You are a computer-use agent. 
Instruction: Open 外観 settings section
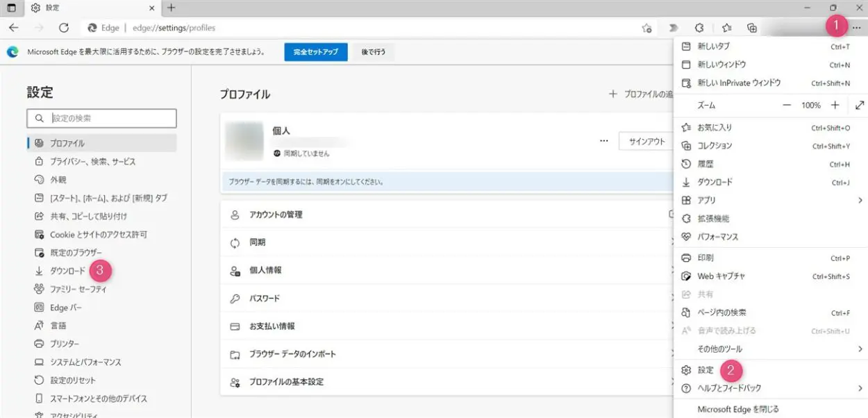click(101, 179)
